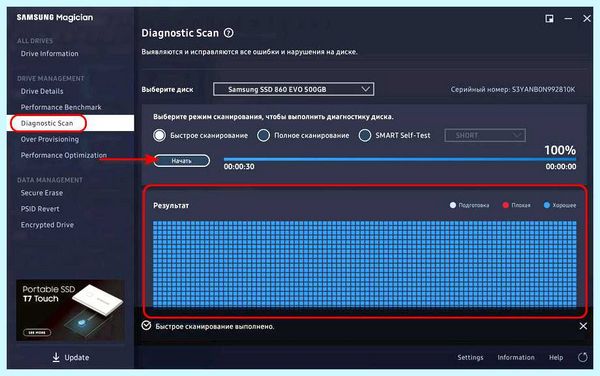Minimize the Magician window

pyautogui.click(x=568, y=18)
